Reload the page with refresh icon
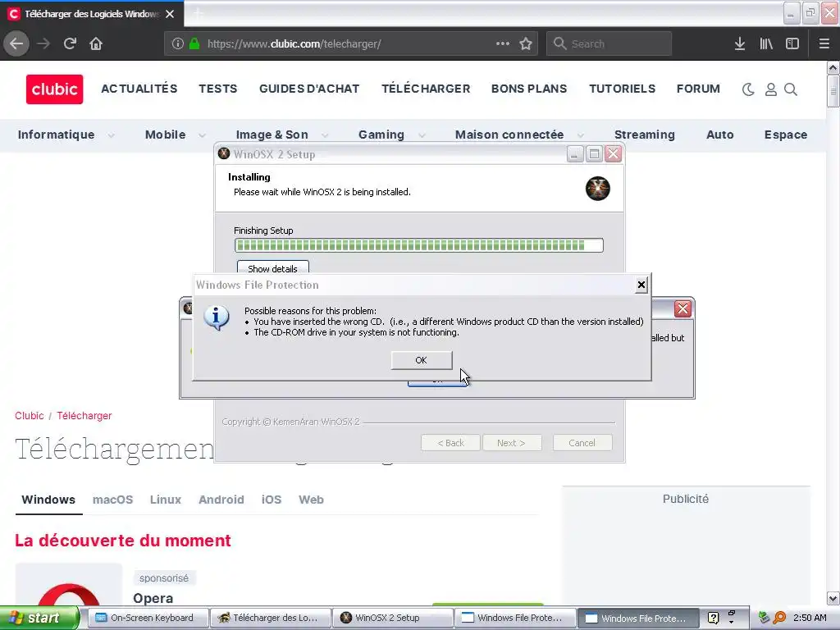This screenshot has width=840, height=630. pyautogui.click(x=70, y=43)
